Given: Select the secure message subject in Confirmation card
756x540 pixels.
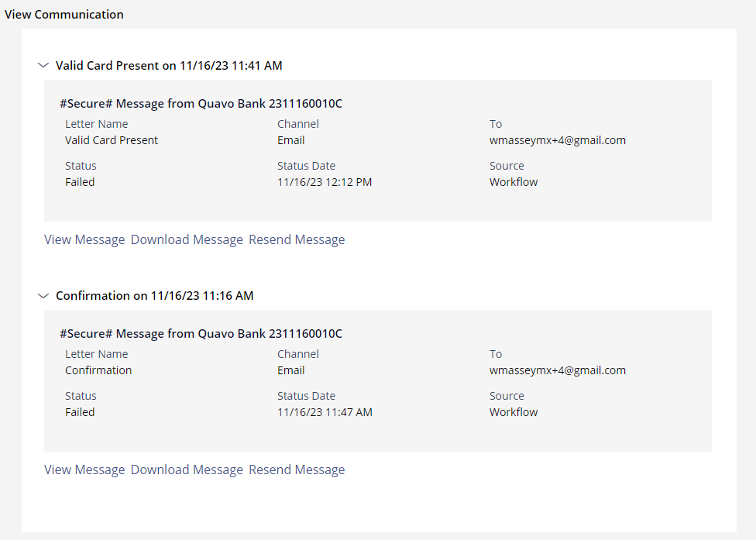Looking at the screenshot, I should point(201,334).
